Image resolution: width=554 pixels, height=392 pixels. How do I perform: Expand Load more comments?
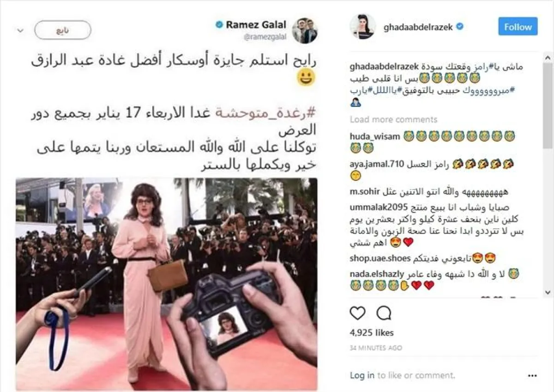point(393,119)
